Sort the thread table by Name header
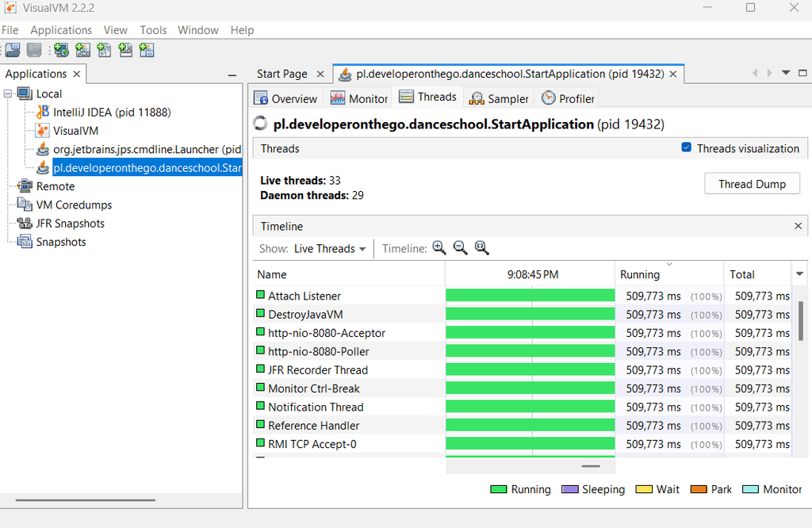Image resolution: width=812 pixels, height=528 pixels. pos(349,274)
